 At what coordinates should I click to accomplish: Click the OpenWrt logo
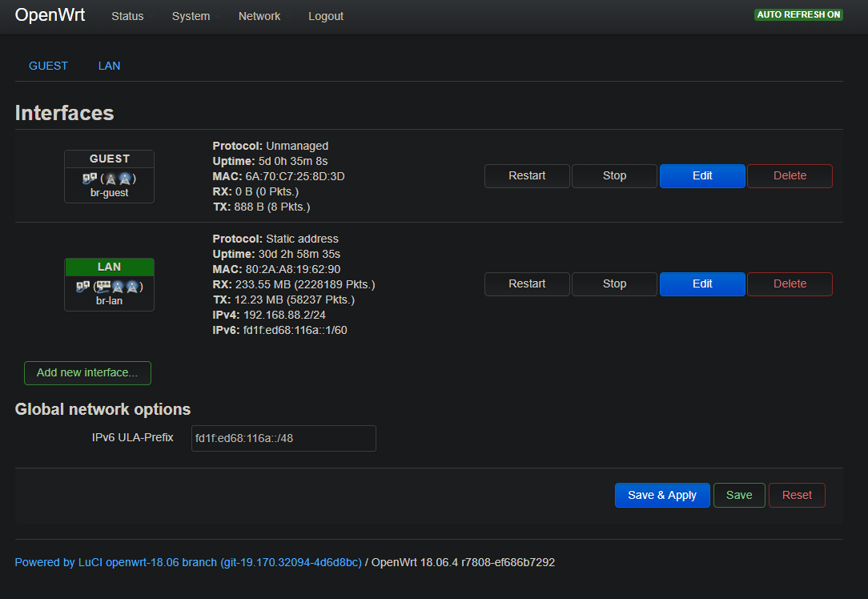[50, 15]
